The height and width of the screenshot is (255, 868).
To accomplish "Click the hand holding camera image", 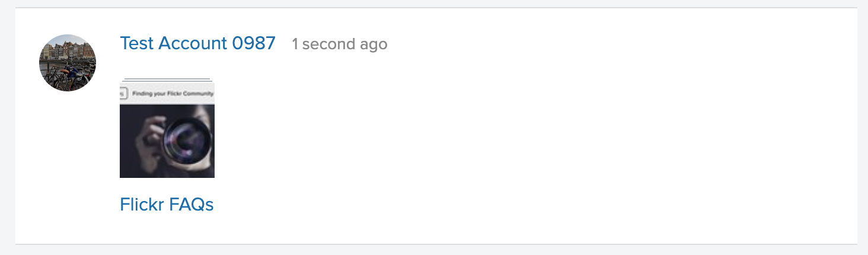I will 167,141.
